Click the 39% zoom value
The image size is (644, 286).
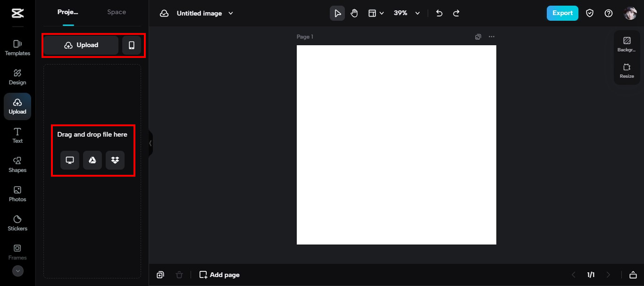(x=400, y=13)
